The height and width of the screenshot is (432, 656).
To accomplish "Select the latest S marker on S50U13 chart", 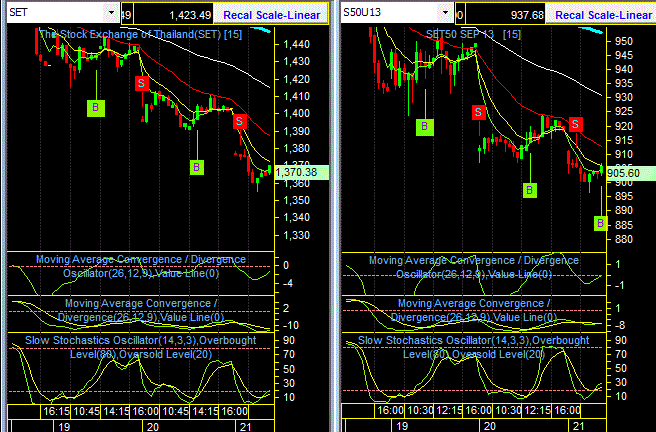I will tap(576, 124).
